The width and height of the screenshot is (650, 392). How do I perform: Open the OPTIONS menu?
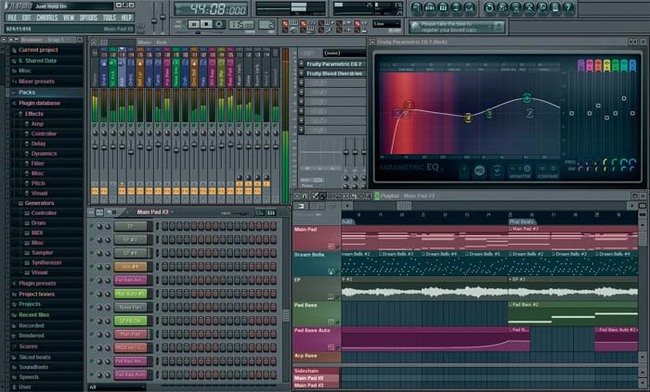point(88,17)
